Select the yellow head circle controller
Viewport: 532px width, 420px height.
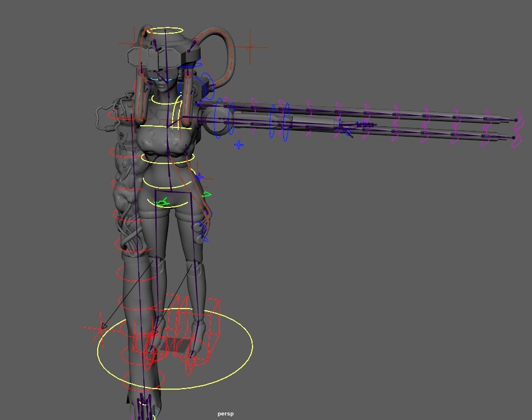[166, 27]
